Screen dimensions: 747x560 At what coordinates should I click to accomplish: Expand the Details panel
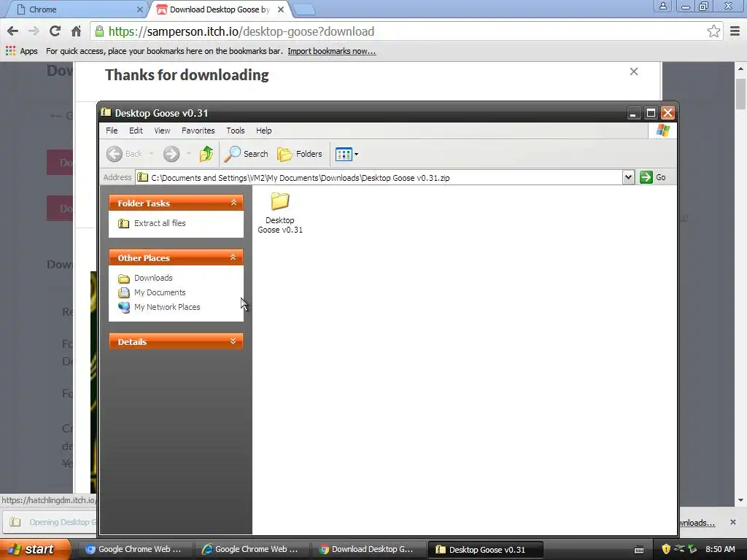click(x=233, y=341)
